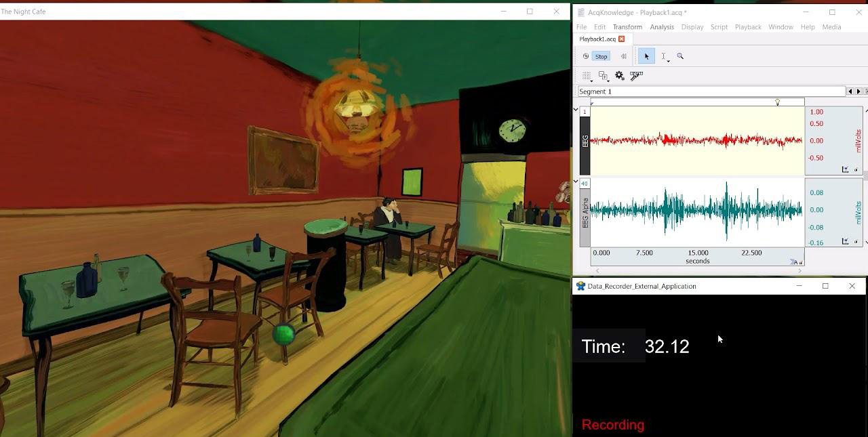The width and height of the screenshot is (868, 437).
Task: Click the -0.50 value on EEG scale
Action: 816,158
